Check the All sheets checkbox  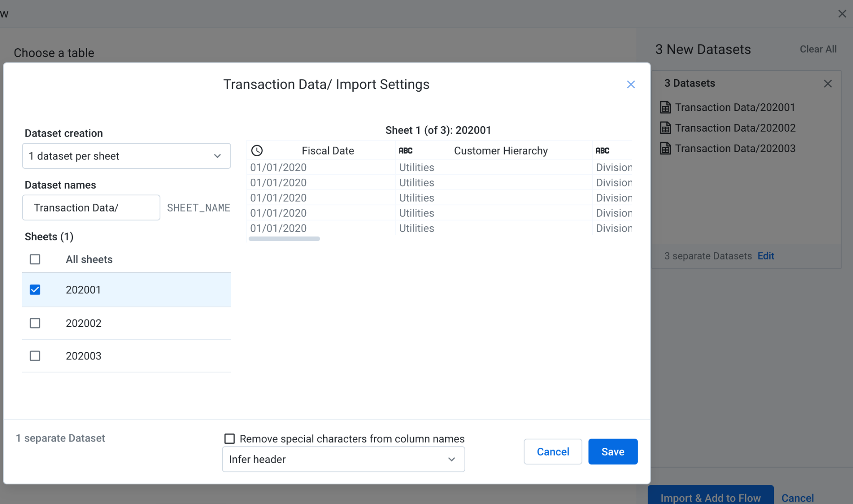[x=35, y=259]
